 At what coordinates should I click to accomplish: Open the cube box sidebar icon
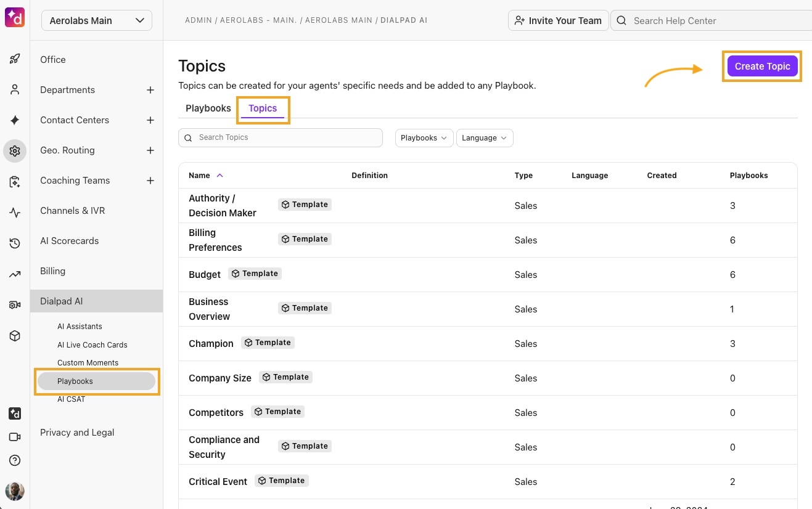[15, 336]
